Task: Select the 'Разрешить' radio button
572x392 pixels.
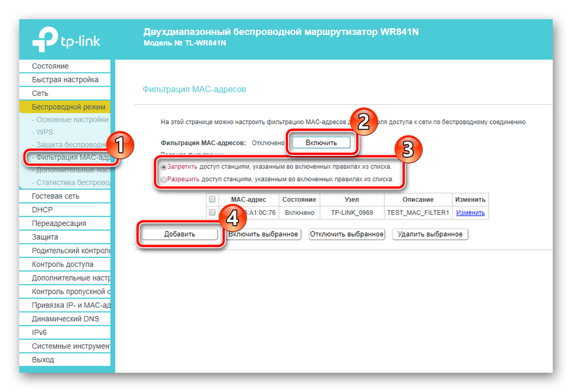Action: pyautogui.click(x=164, y=179)
